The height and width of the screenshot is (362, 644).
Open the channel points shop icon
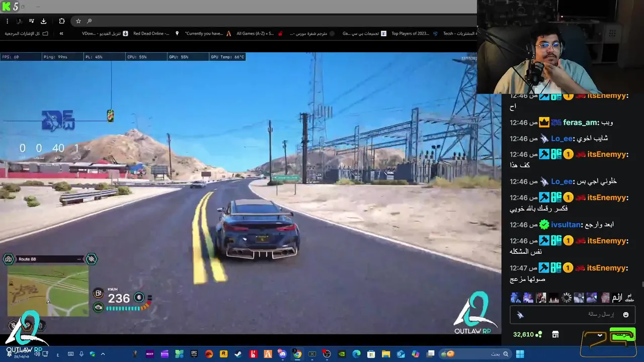pyautogui.click(x=555, y=334)
